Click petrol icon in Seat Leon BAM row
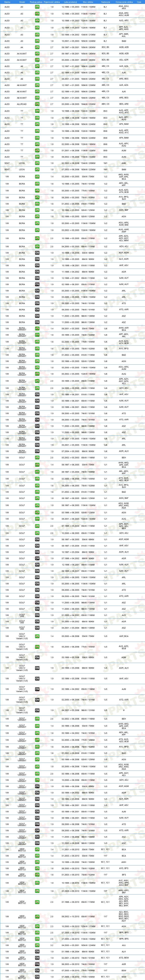 click(37, 170)
